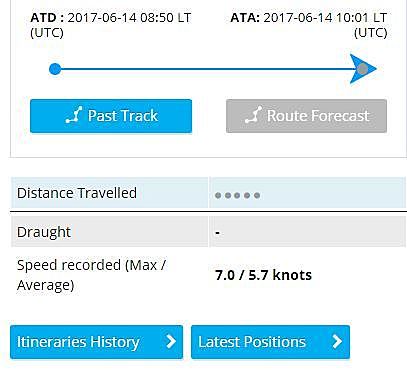Open Itineraries History via its chevron arrow

coord(171,341)
